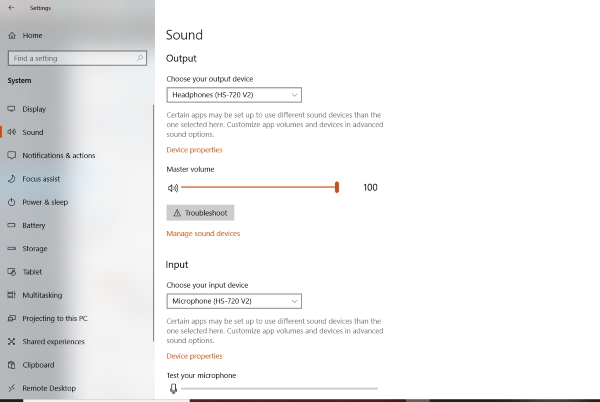Click the warning icon on Troubleshoot button
This screenshot has width=600, height=402.
(x=177, y=213)
